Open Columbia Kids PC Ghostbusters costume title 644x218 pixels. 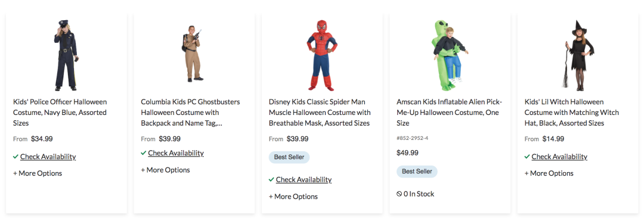click(x=191, y=112)
